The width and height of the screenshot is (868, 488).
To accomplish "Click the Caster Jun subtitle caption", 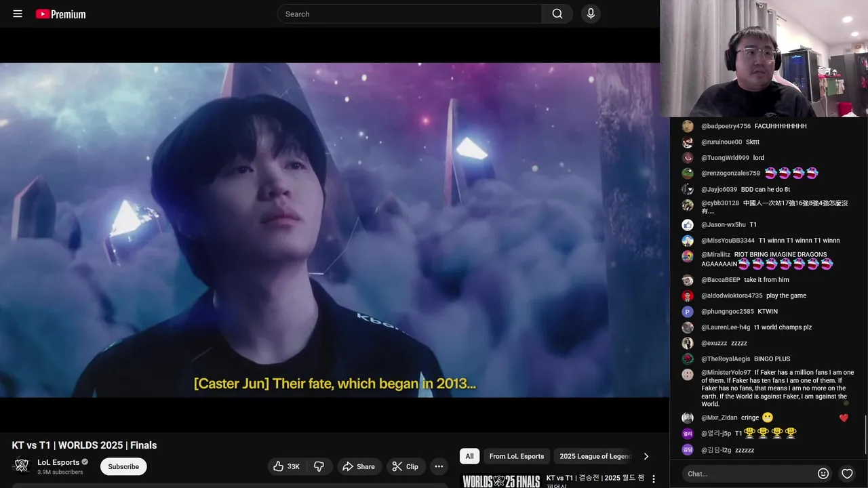I will 335,384.
